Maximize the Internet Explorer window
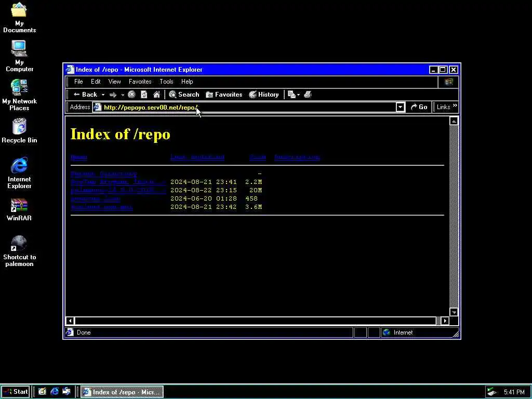This screenshot has width=532, height=399. pos(443,70)
